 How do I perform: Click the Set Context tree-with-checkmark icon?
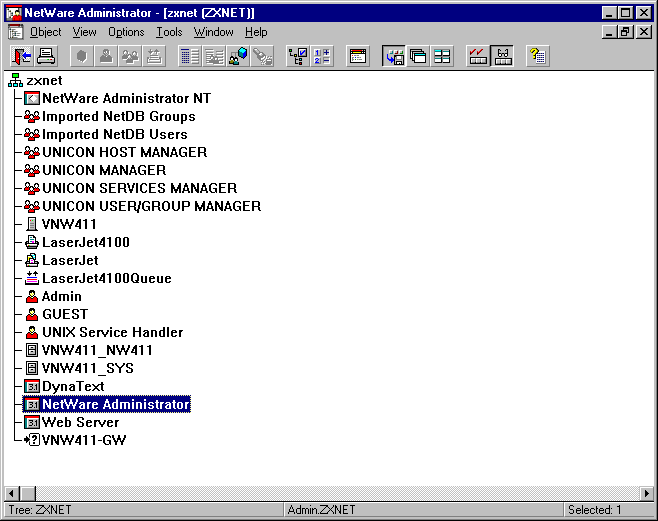point(298,56)
